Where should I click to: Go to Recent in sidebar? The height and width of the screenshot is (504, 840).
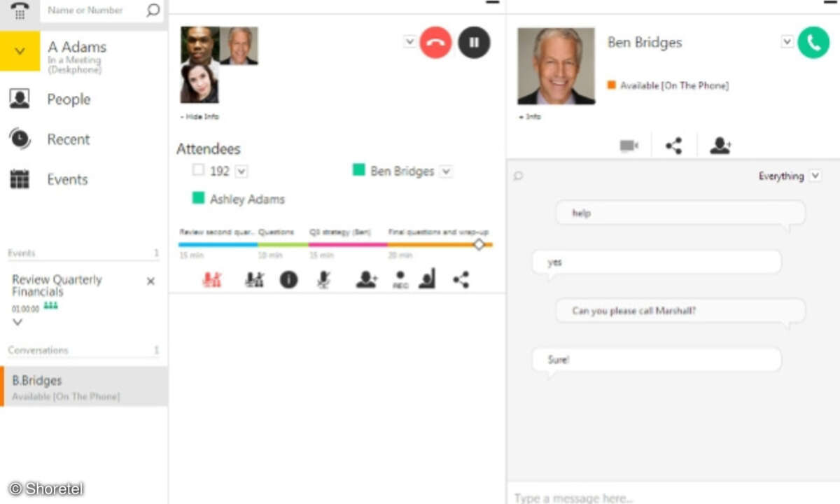tap(68, 139)
